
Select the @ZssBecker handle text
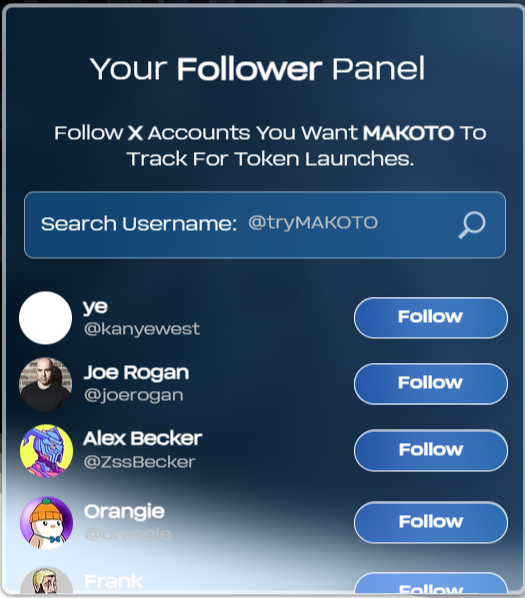(140, 462)
